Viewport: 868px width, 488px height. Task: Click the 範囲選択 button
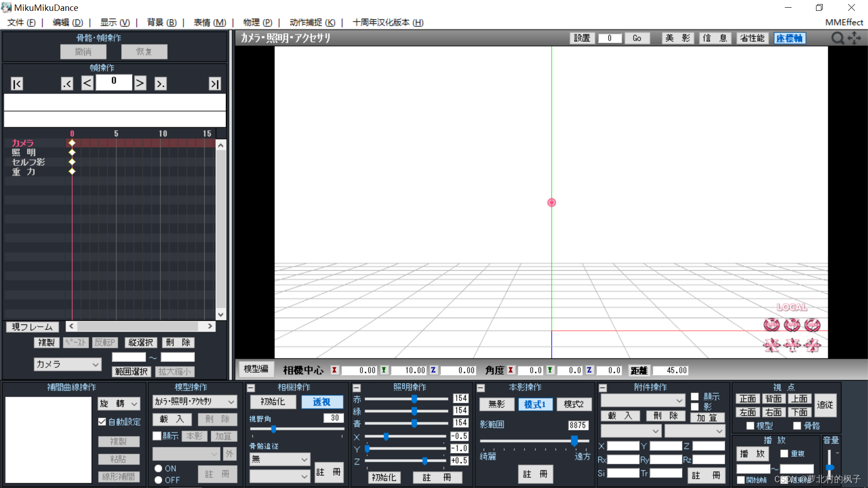click(x=131, y=371)
